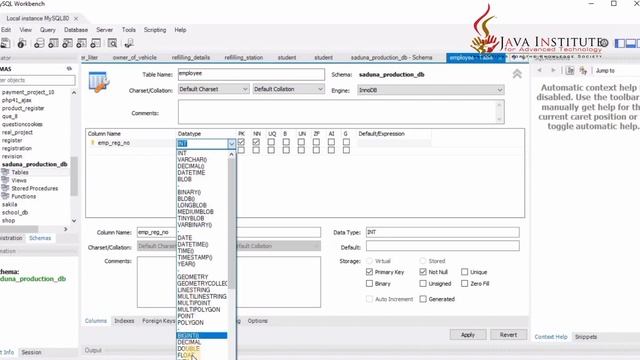
Task: Open the search table data toolbar icon
Action: [112, 43]
